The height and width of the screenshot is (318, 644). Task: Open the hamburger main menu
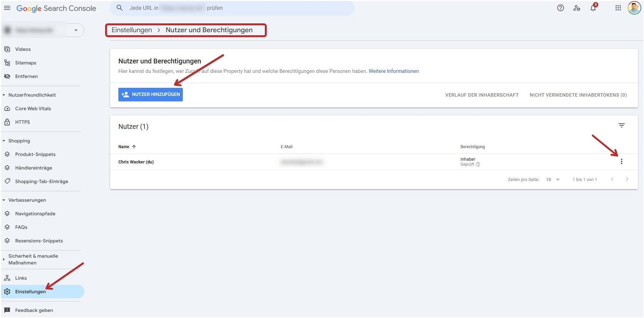[x=7, y=8]
